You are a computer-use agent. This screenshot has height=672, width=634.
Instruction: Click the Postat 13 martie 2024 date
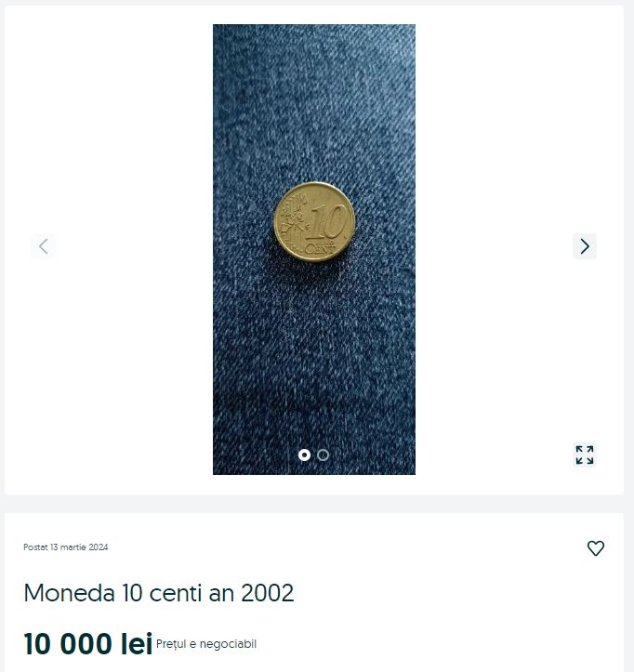point(66,547)
